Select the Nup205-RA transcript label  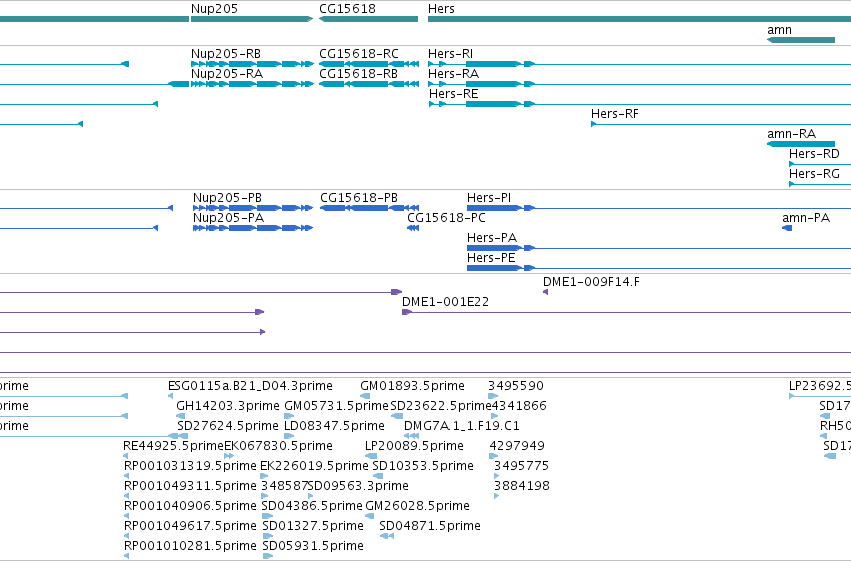[227, 74]
